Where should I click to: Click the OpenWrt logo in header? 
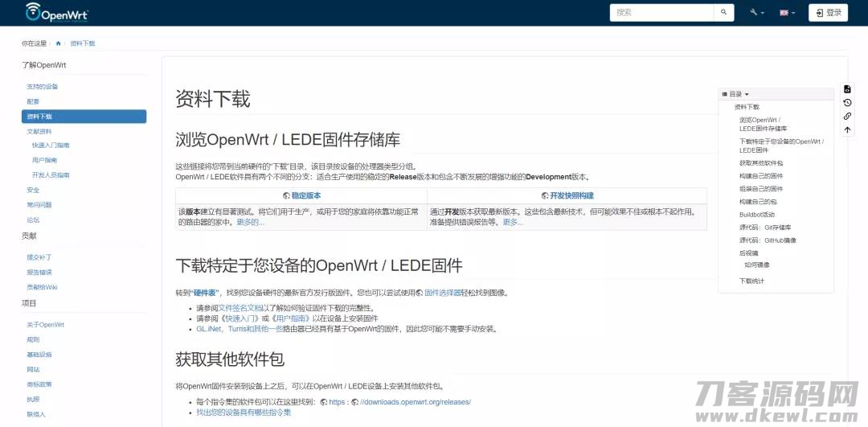point(57,12)
